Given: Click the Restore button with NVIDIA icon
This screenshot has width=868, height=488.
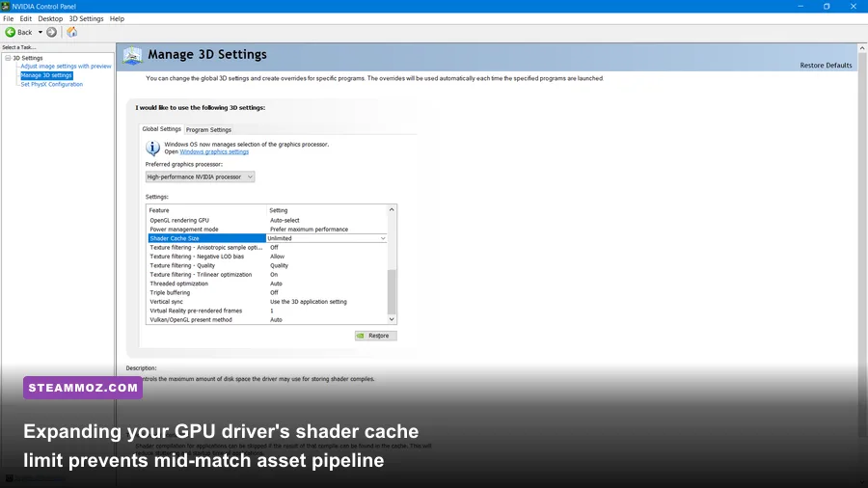Looking at the screenshot, I should point(376,336).
